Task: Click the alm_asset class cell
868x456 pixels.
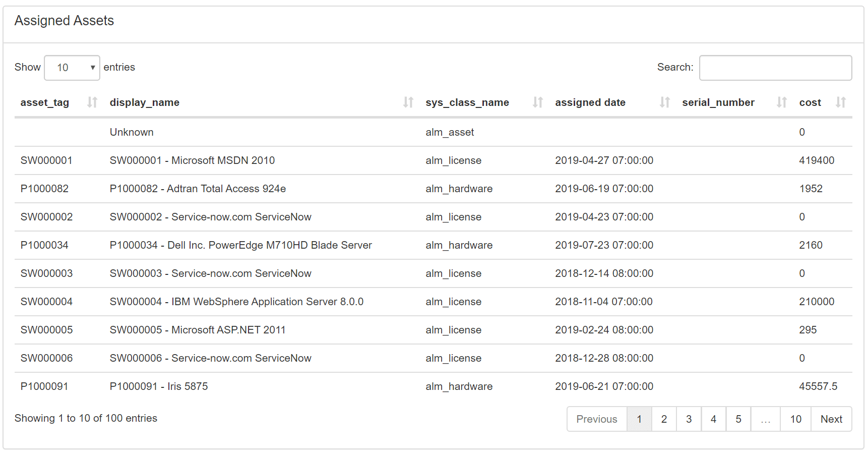Action: click(x=450, y=132)
